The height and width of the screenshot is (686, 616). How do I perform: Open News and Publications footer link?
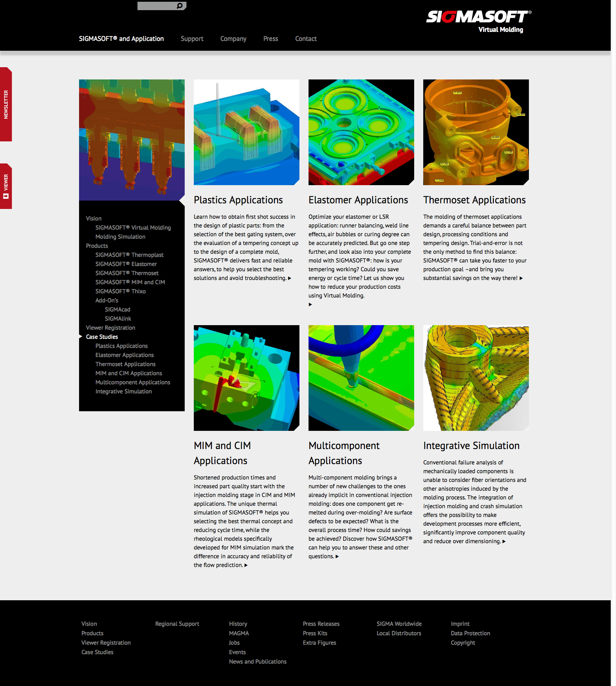click(x=257, y=661)
